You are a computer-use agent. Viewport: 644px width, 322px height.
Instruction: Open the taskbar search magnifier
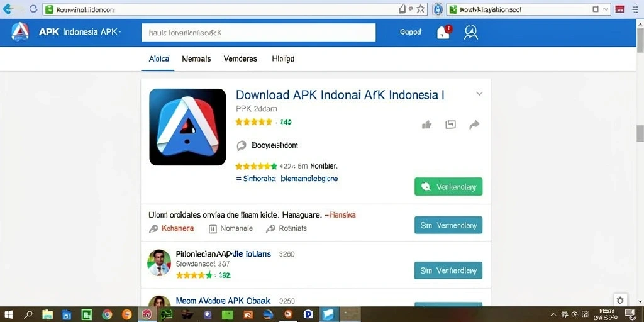tap(28, 314)
